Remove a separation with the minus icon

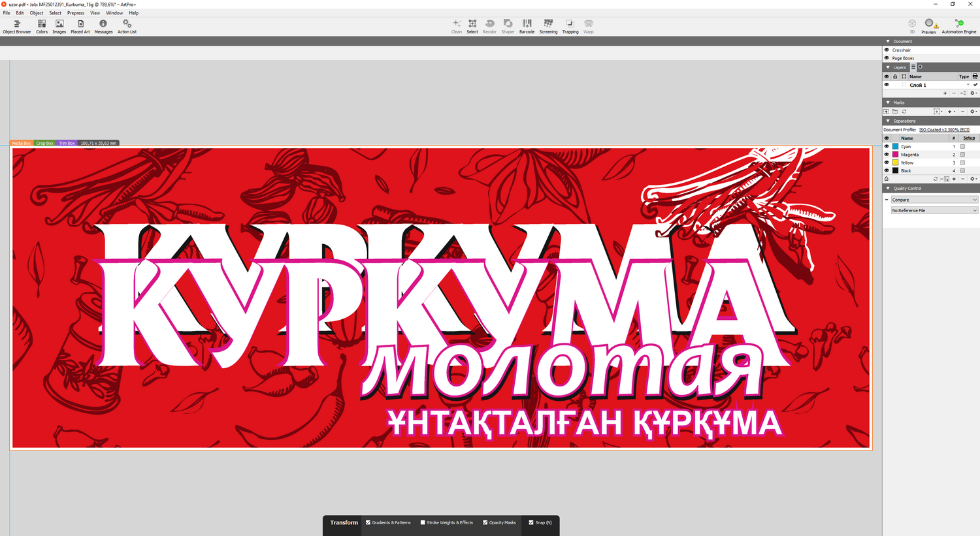coord(963,179)
